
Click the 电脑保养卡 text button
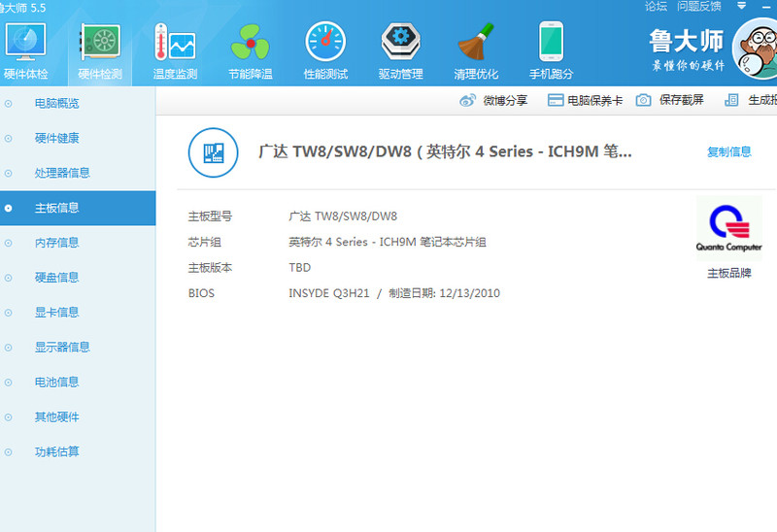click(x=594, y=101)
